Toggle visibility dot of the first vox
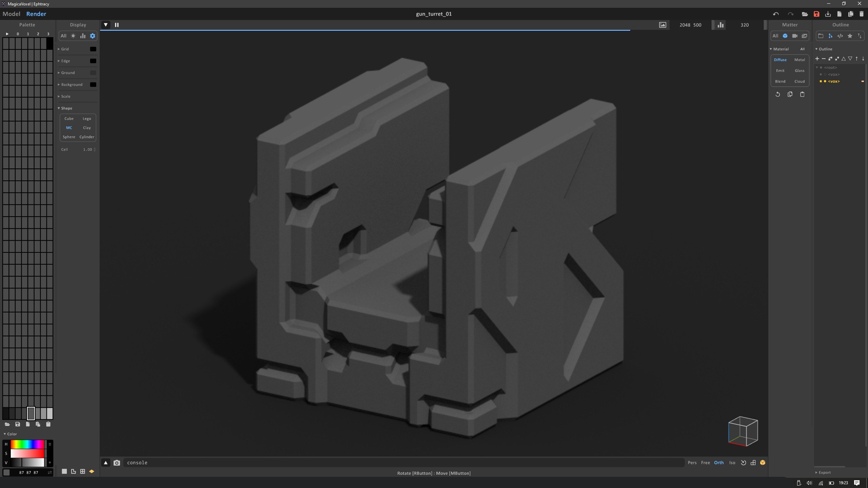 click(x=825, y=75)
